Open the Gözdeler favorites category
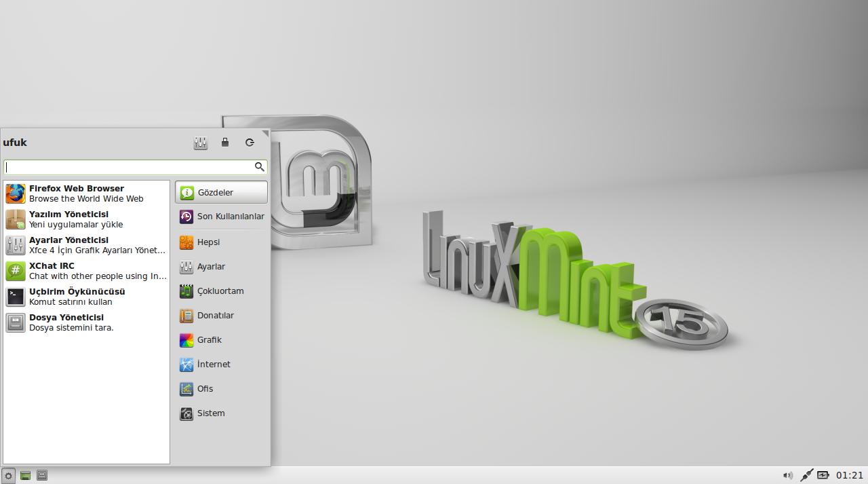The width and height of the screenshot is (868, 484). click(217, 192)
